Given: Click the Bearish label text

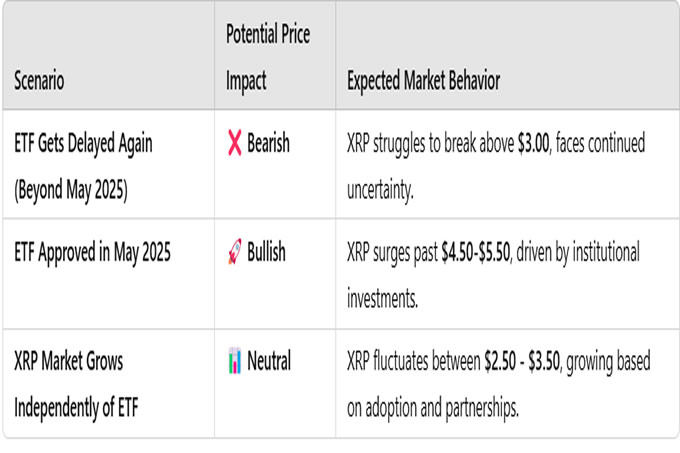Looking at the screenshot, I should click(268, 143).
